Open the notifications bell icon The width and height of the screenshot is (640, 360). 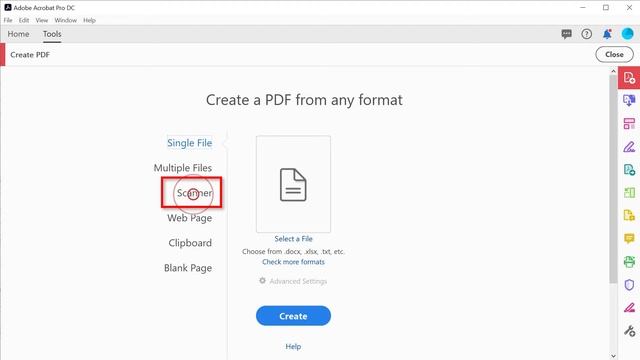(607, 34)
